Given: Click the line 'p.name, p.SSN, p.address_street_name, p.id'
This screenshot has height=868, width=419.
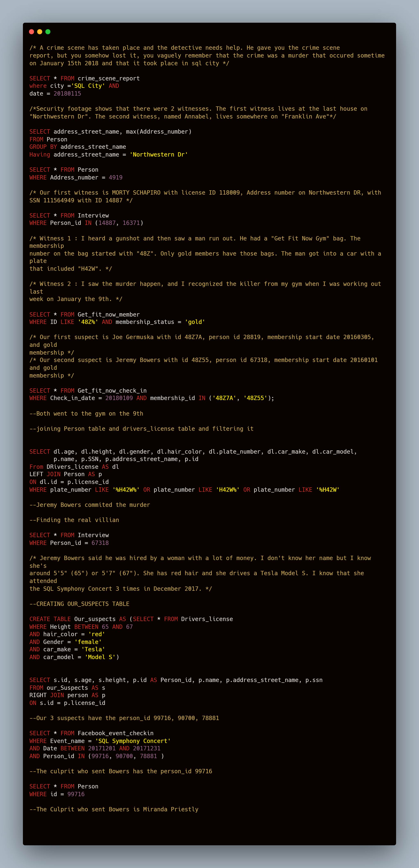Looking at the screenshot, I should click(126, 459).
